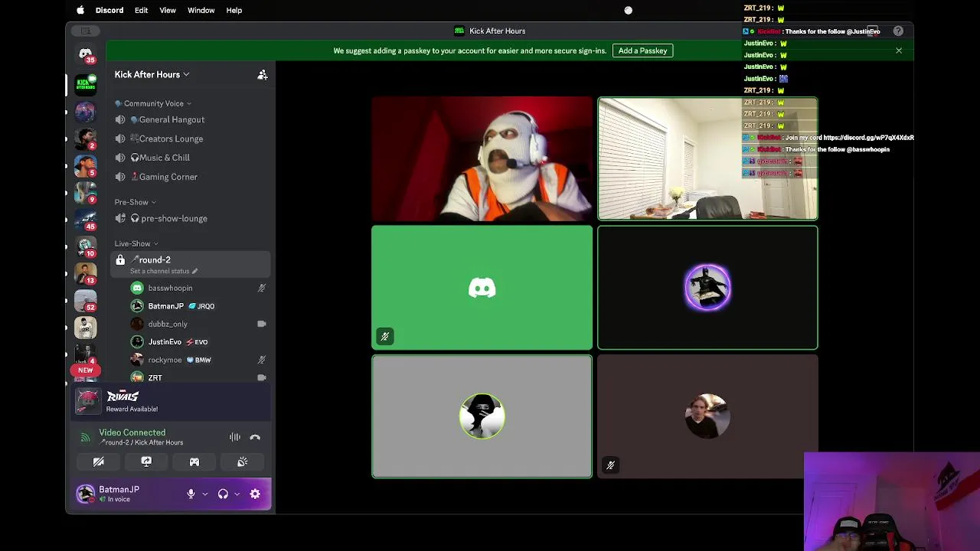Collapse the Community Voice category
The height and width of the screenshot is (551, 980).
(153, 103)
